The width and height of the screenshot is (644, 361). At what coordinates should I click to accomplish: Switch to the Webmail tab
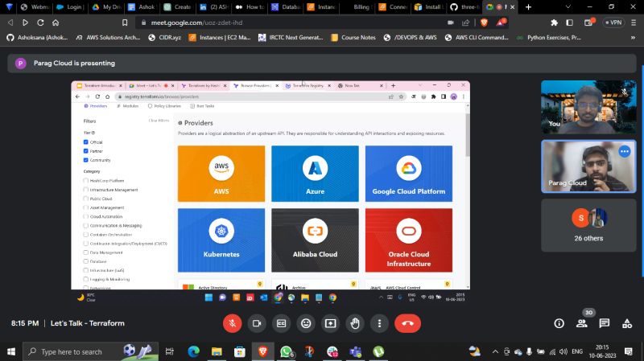(x=35, y=7)
